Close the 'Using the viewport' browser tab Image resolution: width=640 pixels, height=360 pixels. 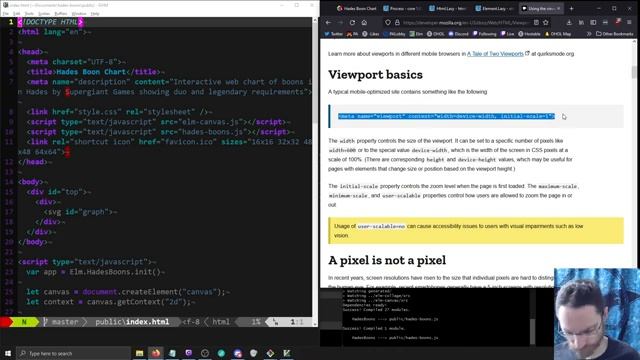pos(558,8)
